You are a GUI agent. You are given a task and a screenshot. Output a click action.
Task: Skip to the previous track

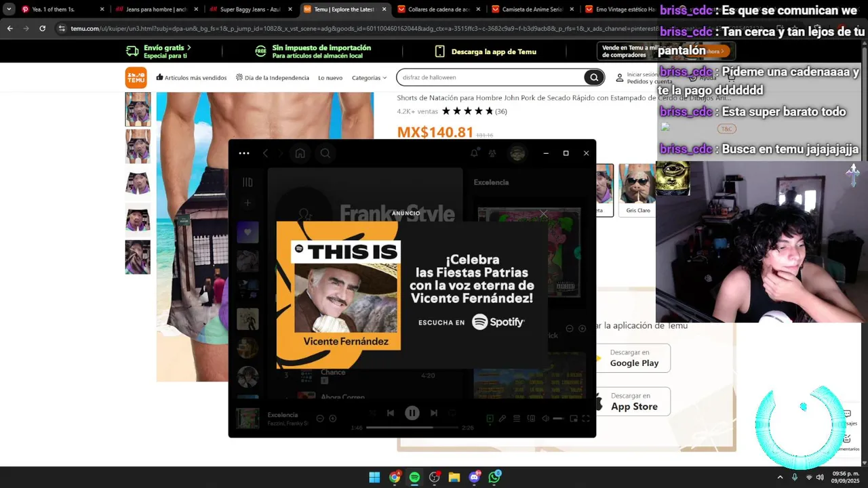coord(391,413)
